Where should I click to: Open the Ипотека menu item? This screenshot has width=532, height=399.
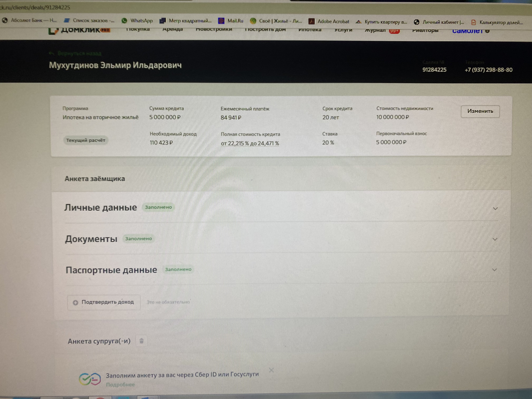tap(310, 30)
